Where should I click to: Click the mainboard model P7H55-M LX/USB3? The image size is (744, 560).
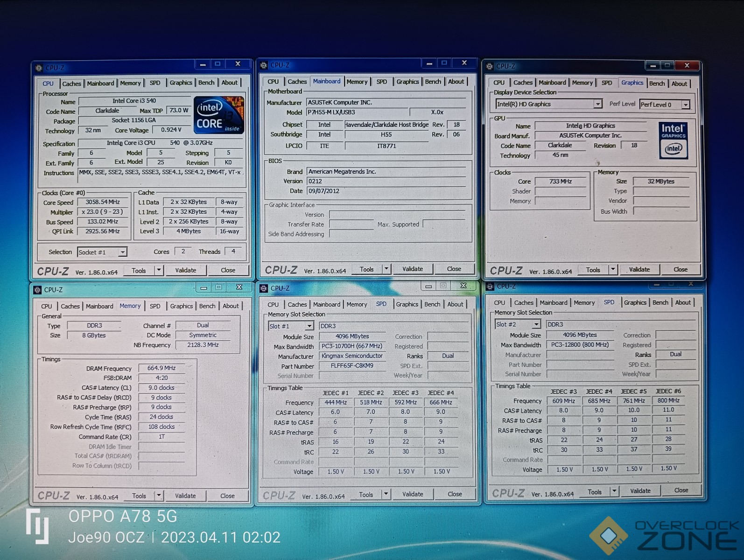point(357,112)
